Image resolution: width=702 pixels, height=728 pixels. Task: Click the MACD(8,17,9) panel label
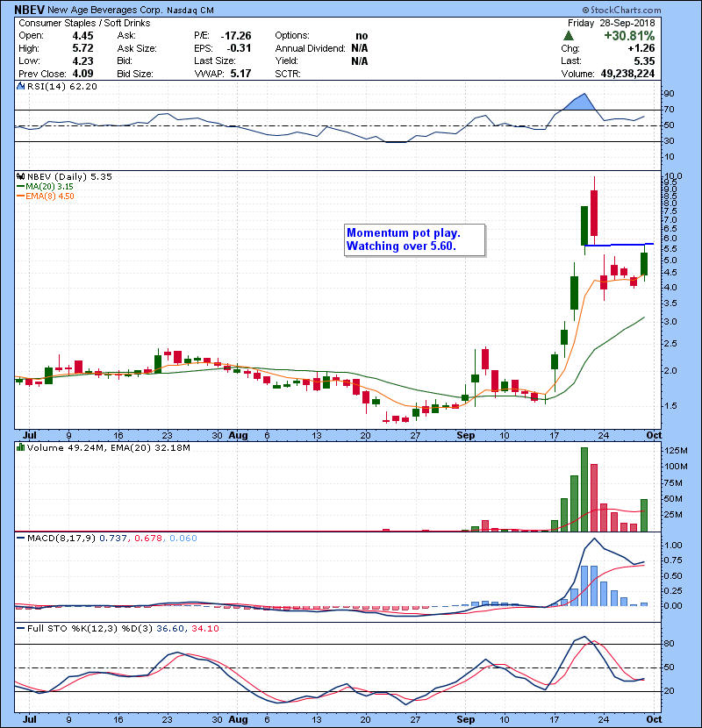[61, 539]
